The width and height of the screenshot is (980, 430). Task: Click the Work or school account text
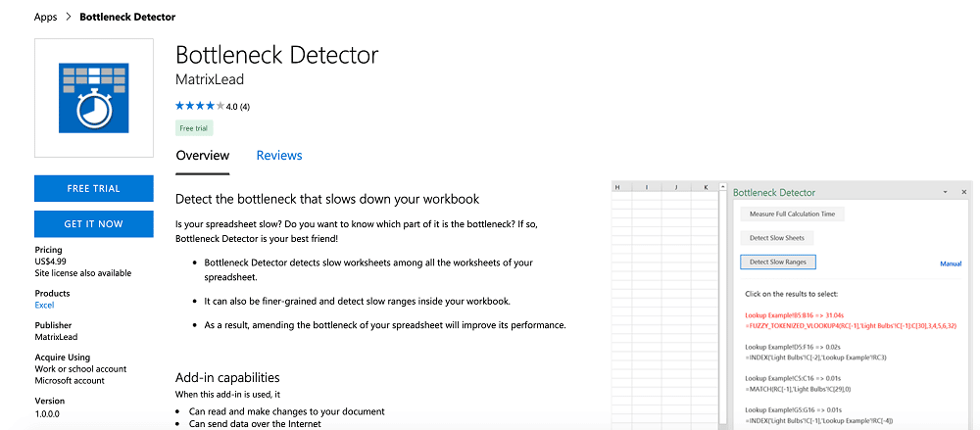click(x=80, y=368)
